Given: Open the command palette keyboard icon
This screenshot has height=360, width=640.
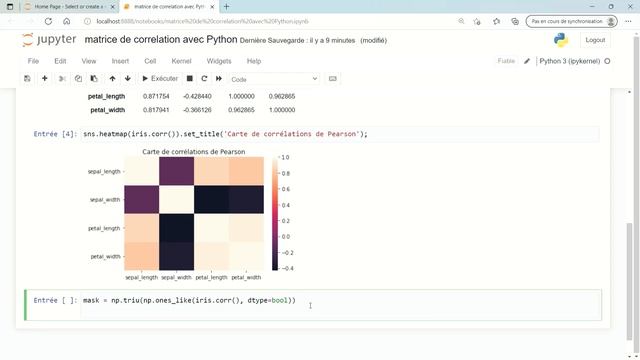Looking at the screenshot, I should point(333,78).
